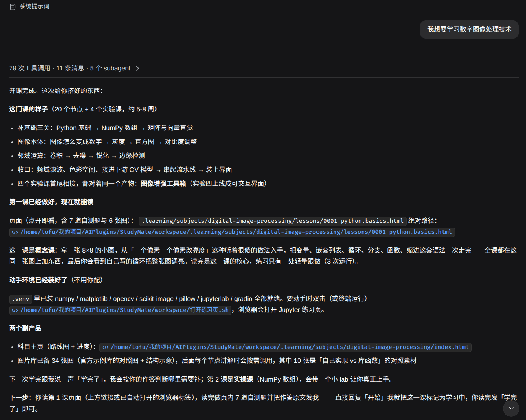Open the 0001-python.basics.html absolute path link
The width and height of the screenshot is (526, 420).
pos(232,232)
